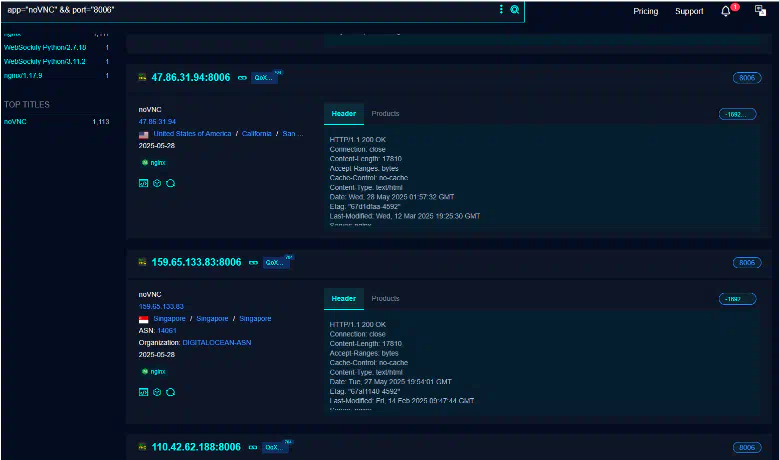779x460 pixels.
Task: Click the 1,113 count next to noVNC title
Action: pos(101,121)
